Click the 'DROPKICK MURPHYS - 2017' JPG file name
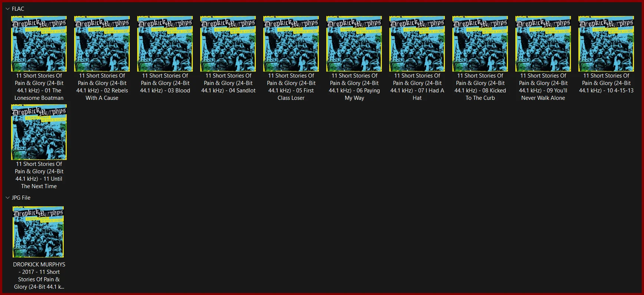 39,276
